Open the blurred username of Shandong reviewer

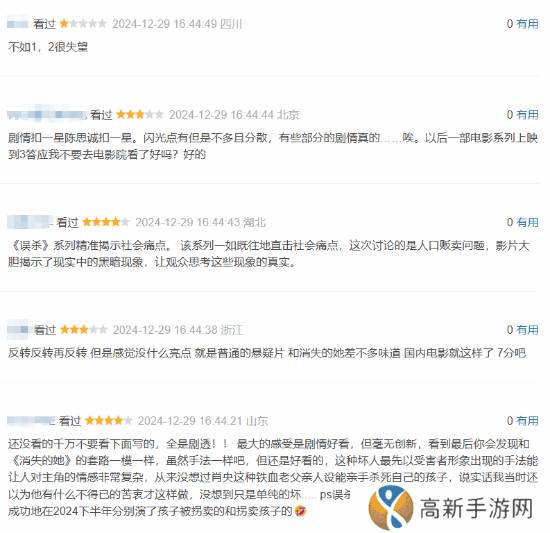click(31, 420)
